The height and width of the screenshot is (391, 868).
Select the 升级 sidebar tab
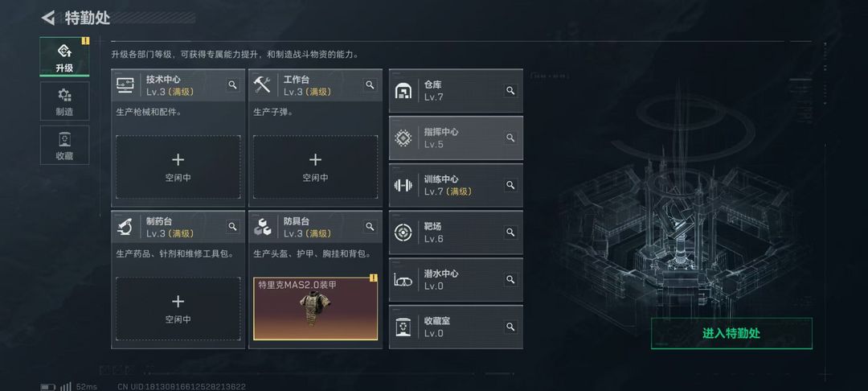pos(64,57)
